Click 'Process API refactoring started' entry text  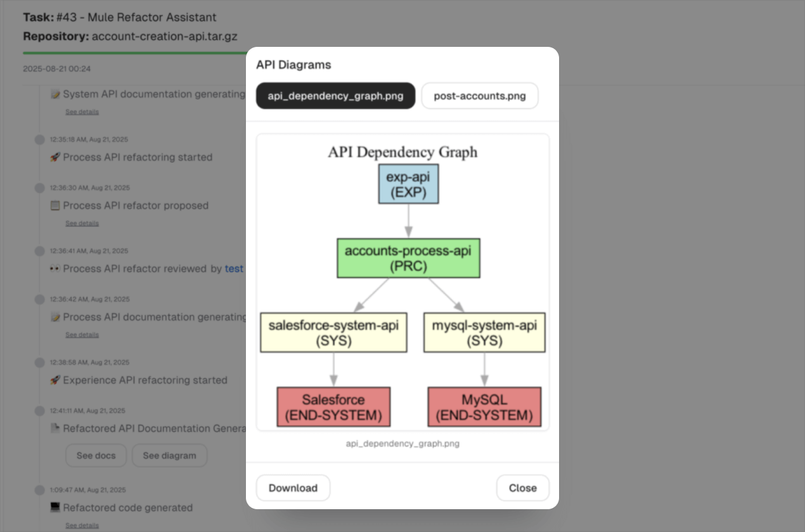click(138, 157)
